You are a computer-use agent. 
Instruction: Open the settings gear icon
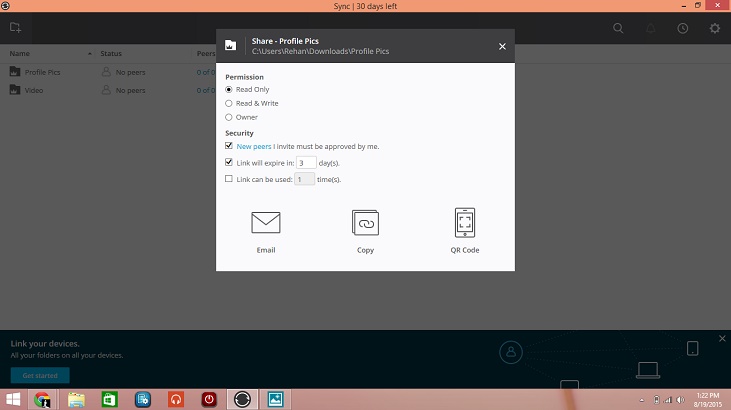coord(715,29)
